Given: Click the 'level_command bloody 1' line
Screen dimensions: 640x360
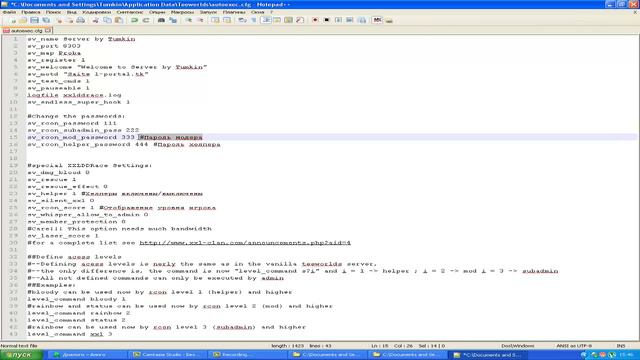Looking at the screenshot, I should [77, 299].
